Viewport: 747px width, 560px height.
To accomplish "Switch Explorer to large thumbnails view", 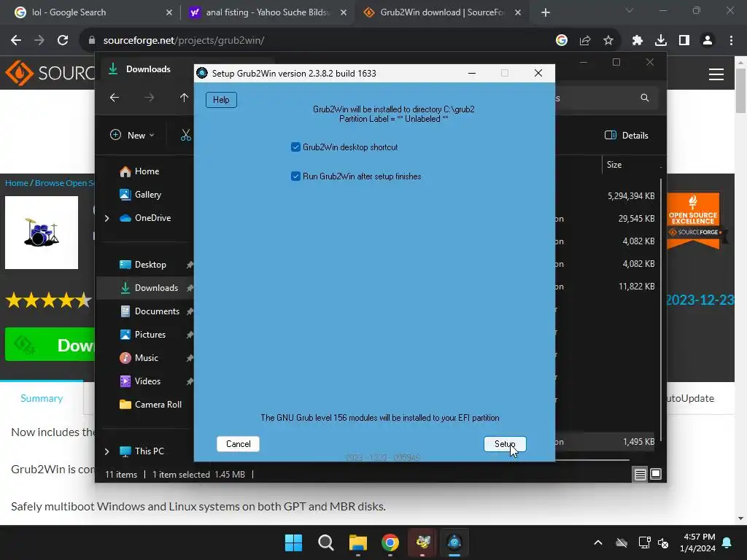I will pos(656,474).
